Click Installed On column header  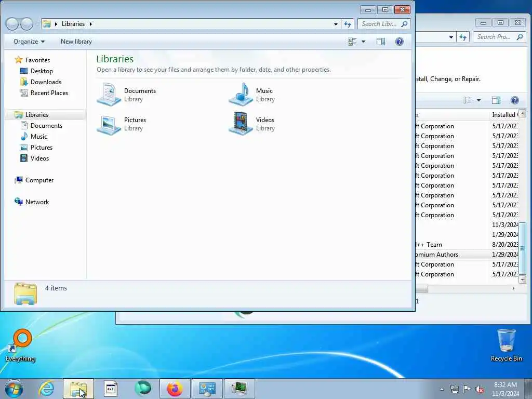(x=504, y=115)
